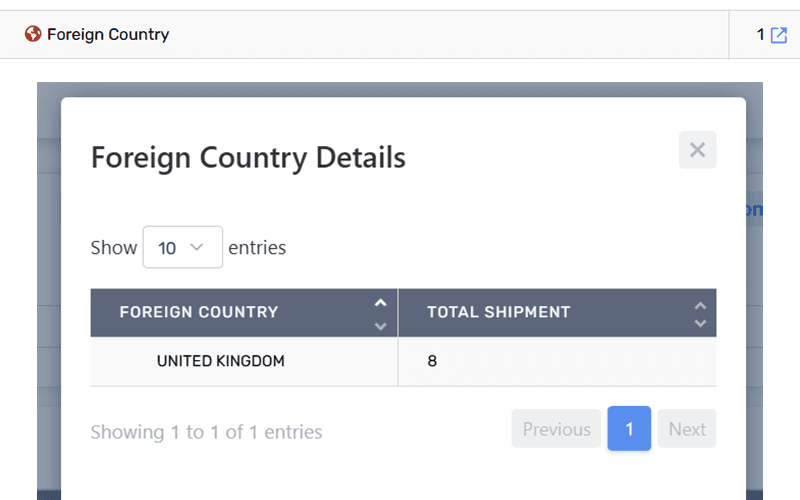The height and width of the screenshot is (500, 800).
Task: Select the UNITED KINGDOM table cell
Action: (x=221, y=361)
